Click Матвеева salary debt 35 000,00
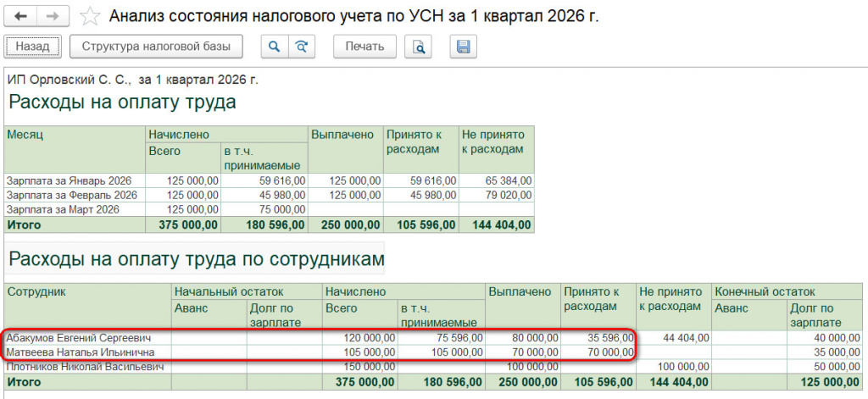 (x=835, y=352)
